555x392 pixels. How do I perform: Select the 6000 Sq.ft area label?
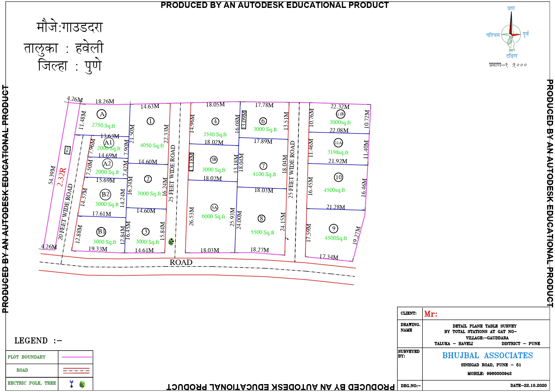(x=213, y=216)
